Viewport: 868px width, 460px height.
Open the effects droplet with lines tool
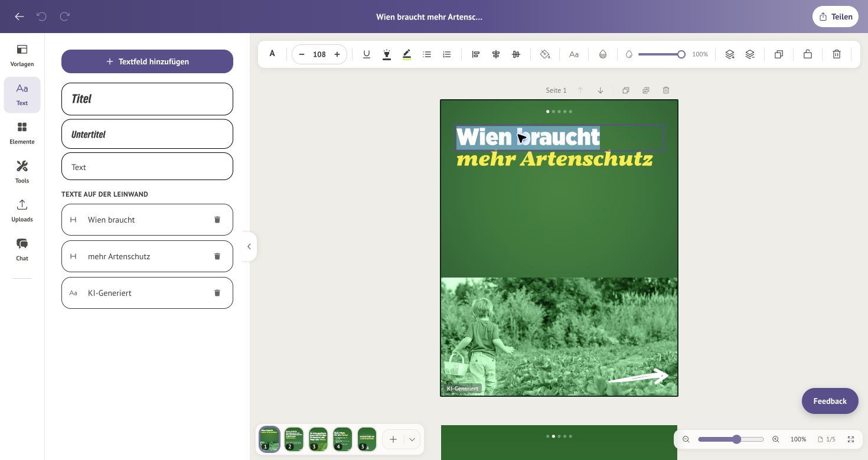(x=603, y=54)
